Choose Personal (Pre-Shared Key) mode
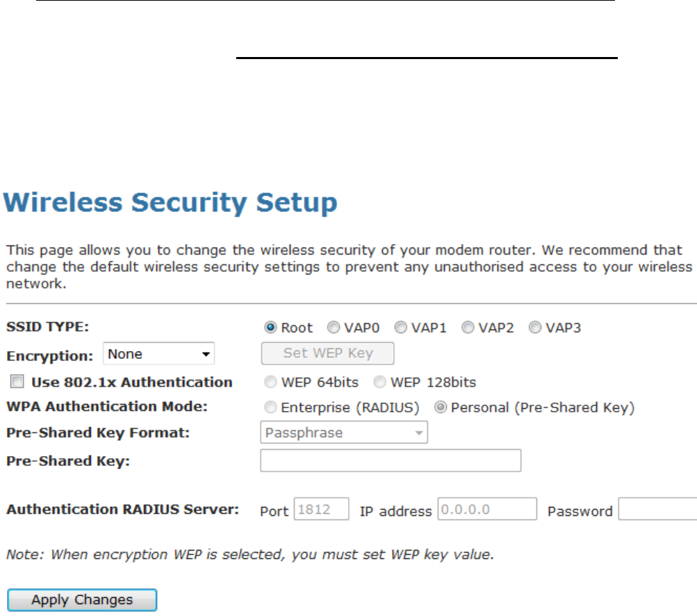 (x=440, y=408)
